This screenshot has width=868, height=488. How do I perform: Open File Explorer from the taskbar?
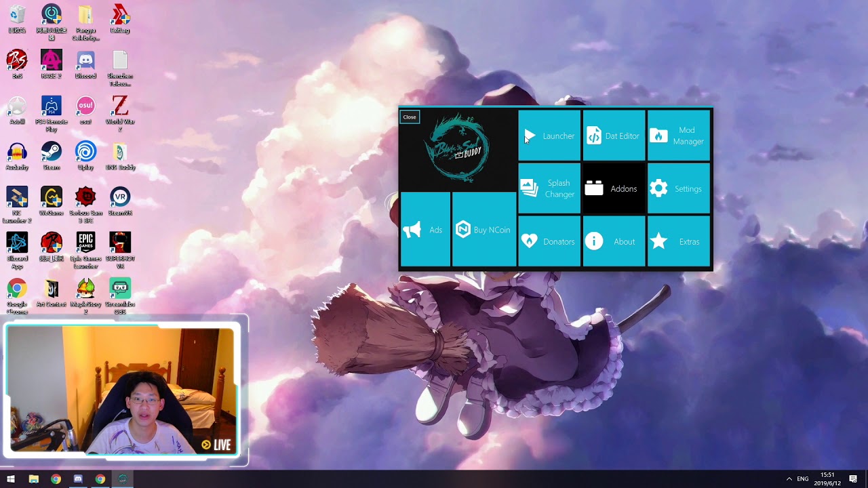tap(33, 479)
